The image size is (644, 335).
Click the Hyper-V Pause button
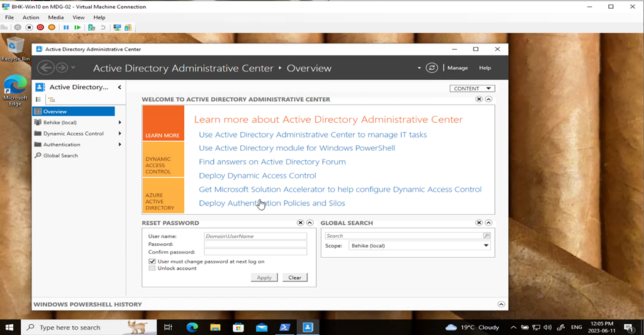[66, 28]
